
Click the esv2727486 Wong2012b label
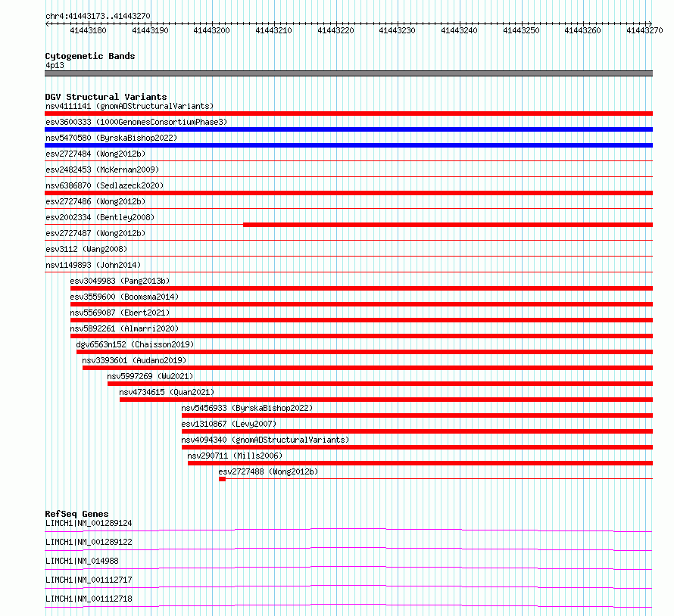95,201
